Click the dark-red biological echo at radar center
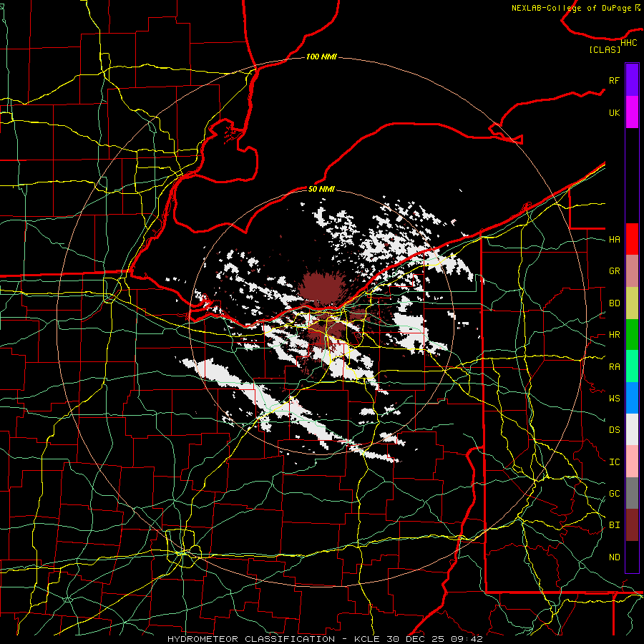The width and height of the screenshot is (644, 644). pyautogui.click(x=323, y=289)
